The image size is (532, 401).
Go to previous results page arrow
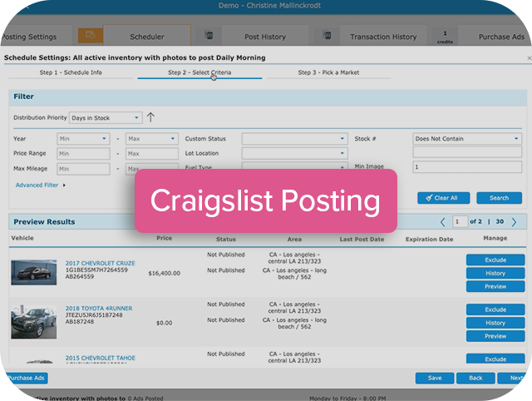coord(442,222)
